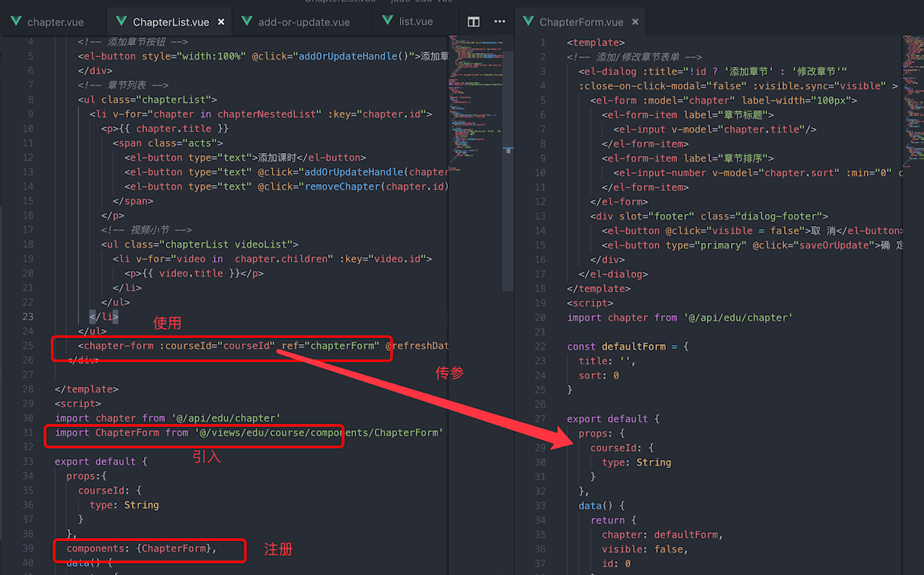The height and width of the screenshot is (575, 924).
Task: Click 'sort: 0' in defaultForm
Action: (x=599, y=376)
